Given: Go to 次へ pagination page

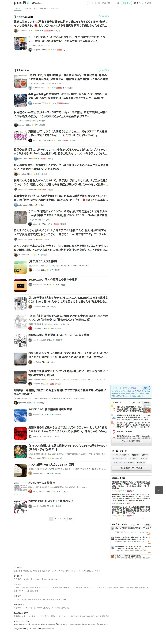Looking at the screenshot, I should coord(71,519).
